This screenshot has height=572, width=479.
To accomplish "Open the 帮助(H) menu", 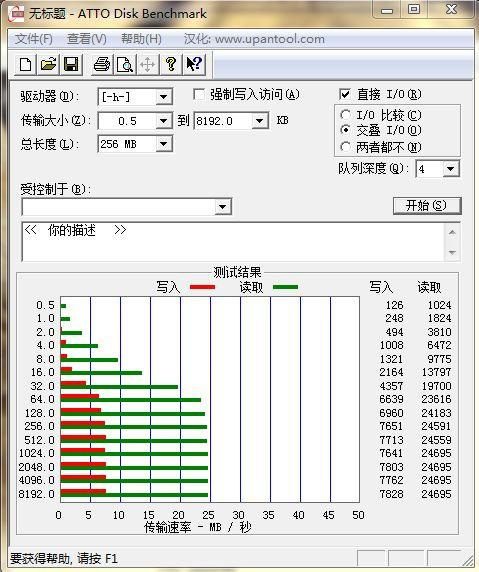I will [141, 39].
